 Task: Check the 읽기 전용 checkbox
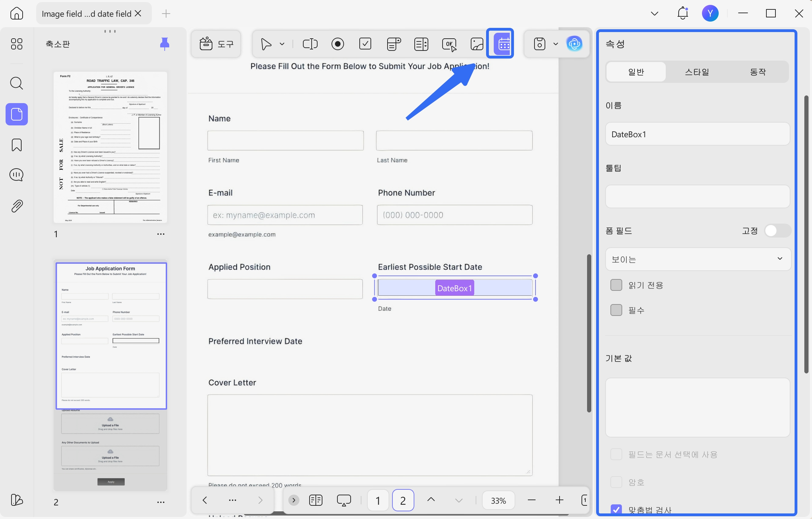pos(616,285)
